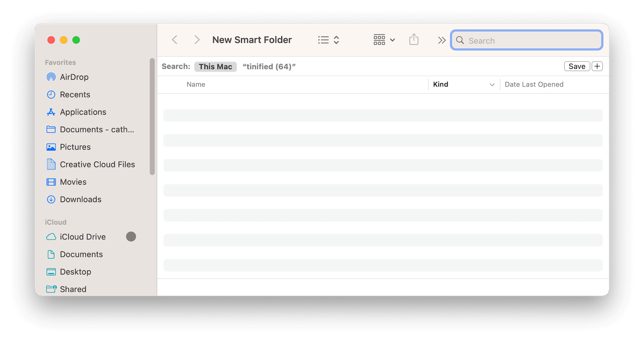Open the group-by grid dropdown
644x342 pixels.
click(x=384, y=40)
